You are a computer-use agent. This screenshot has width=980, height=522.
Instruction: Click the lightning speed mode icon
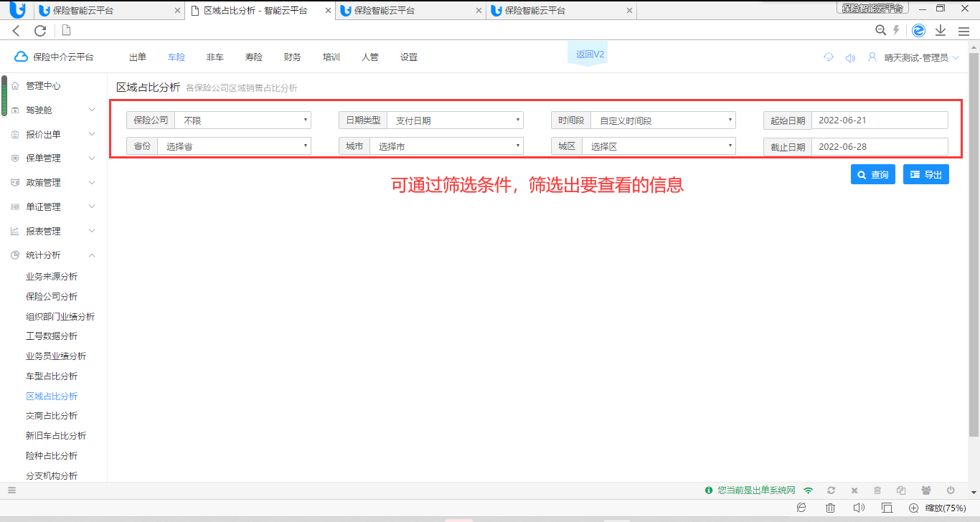click(896, 30)
